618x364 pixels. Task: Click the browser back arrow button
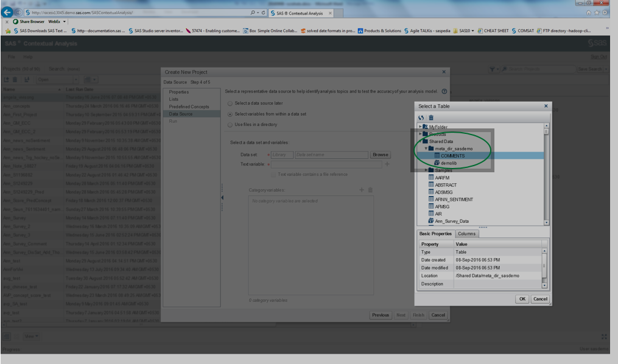(7, 12)
